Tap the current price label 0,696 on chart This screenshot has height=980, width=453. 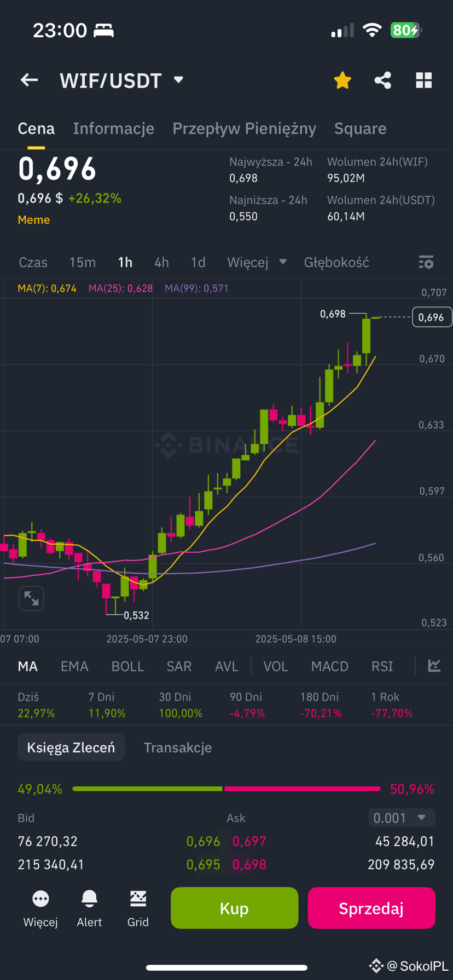pyautogui.click(x=432, y=317)
